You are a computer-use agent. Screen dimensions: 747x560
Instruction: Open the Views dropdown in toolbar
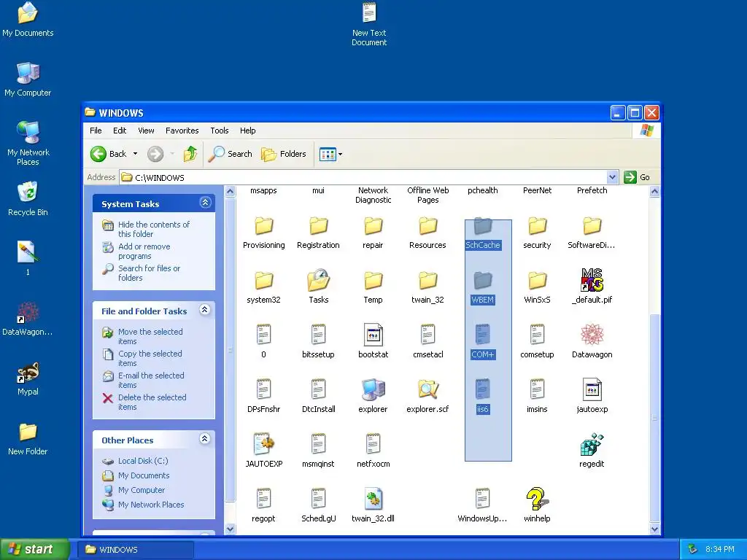point(340,155)
